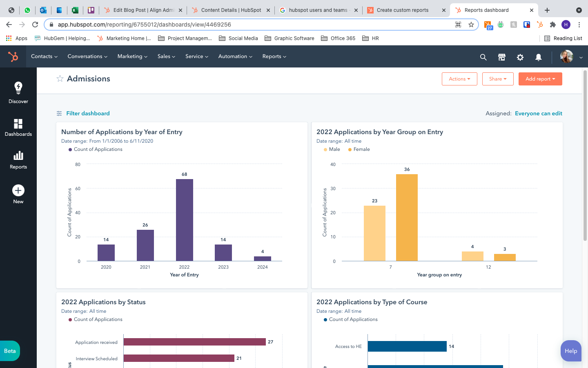Click the 2022 bar with value 68
This screenshot has width=588, height=368.
[x=185, y=220]
